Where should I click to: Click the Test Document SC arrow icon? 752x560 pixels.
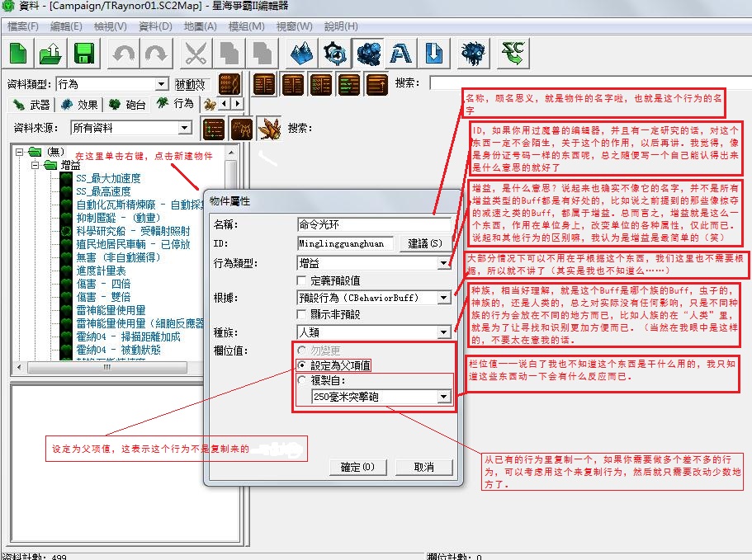coord(513,53)
